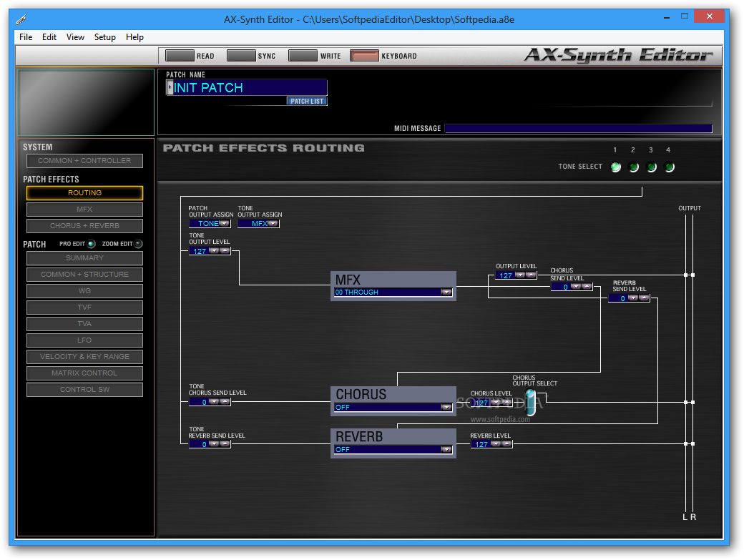Toggle PRO EDIT mode
The height and width of the screenshot is (560, 744).
[x=92, y=244]
